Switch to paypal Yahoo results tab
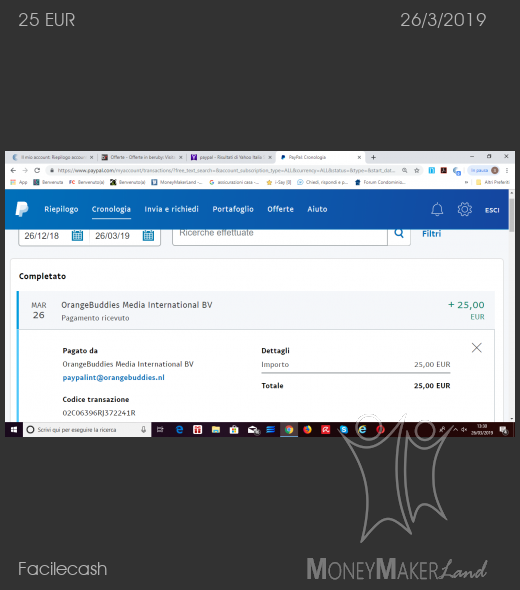 pos(231,157)
